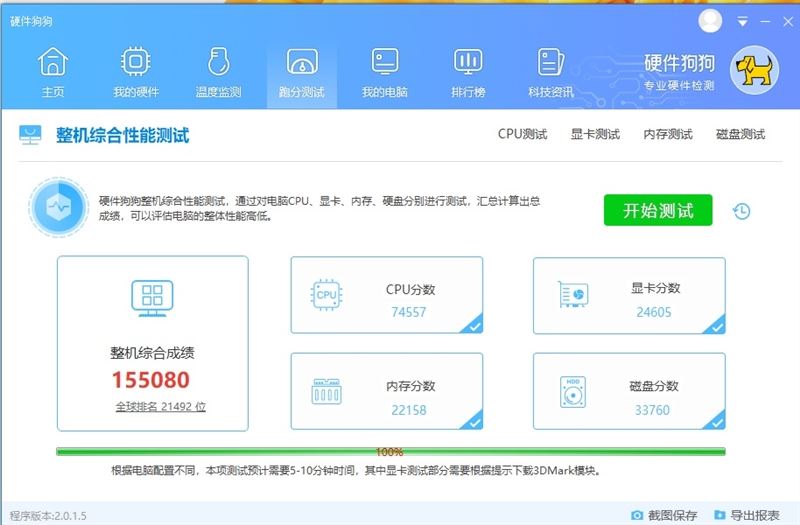Screen dimensions: 800x525
Task: Open 我的硬件 chip icon
Action: click(x=135, y=61)
